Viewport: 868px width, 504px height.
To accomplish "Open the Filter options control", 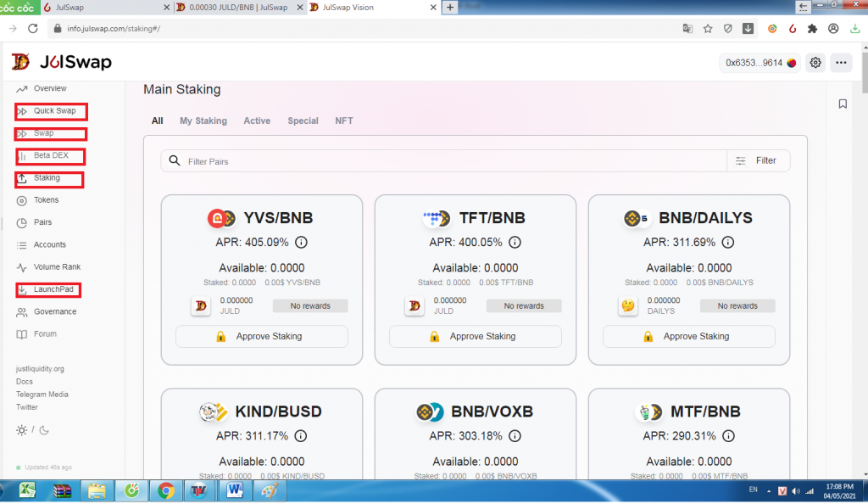I will 758,160.
